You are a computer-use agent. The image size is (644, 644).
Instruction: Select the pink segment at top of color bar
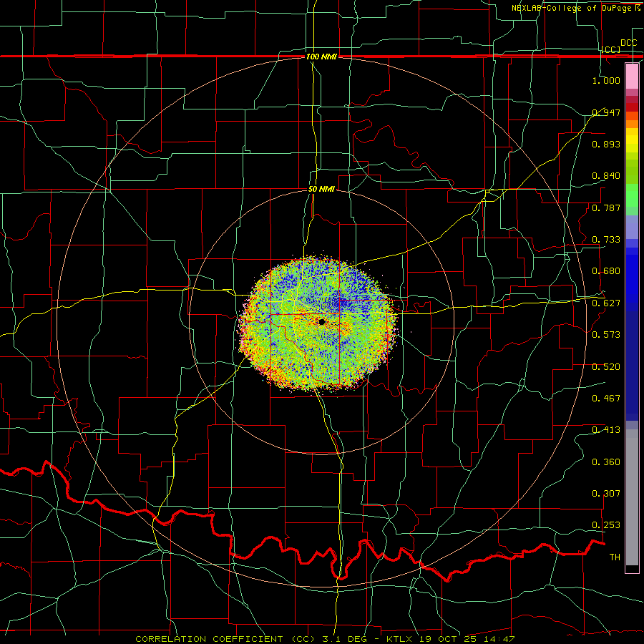tap(632, 76)
